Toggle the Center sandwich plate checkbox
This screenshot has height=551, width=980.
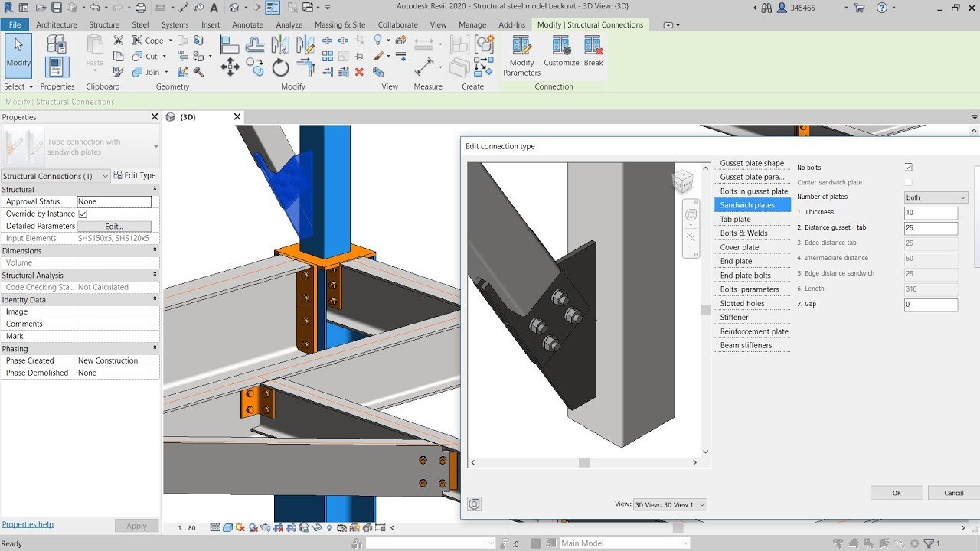908,182
